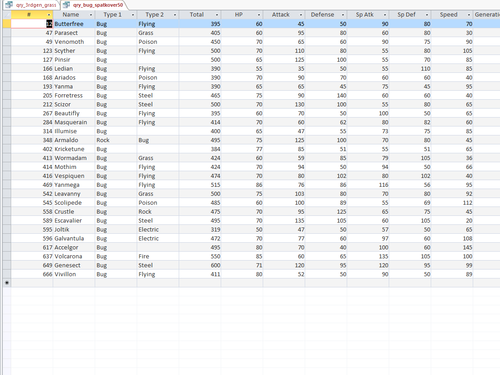The width and height of the screenshot is (500, 375).
Task: Click the query icon on qry_bug_spatkover50 tab
Action: coord(67,5)
